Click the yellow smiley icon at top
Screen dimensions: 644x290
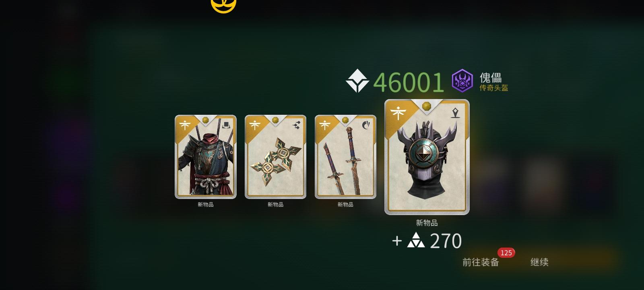(223, 5)
